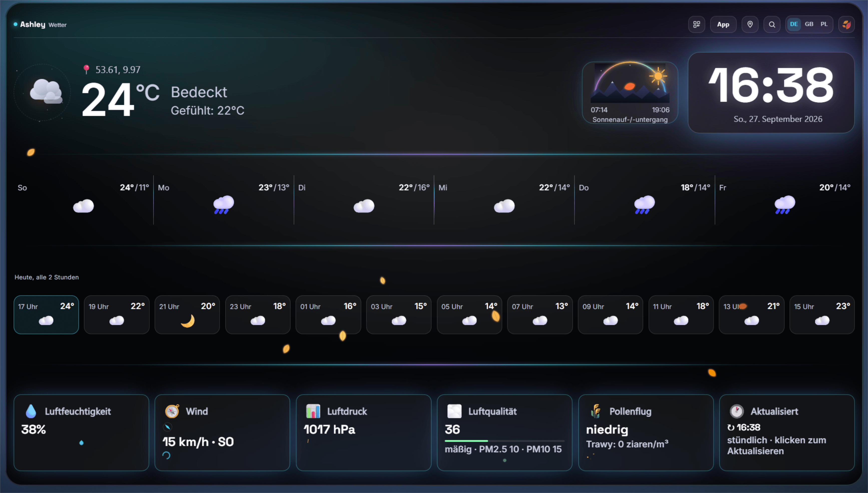Click the Fr rain cloud icon

785,204
